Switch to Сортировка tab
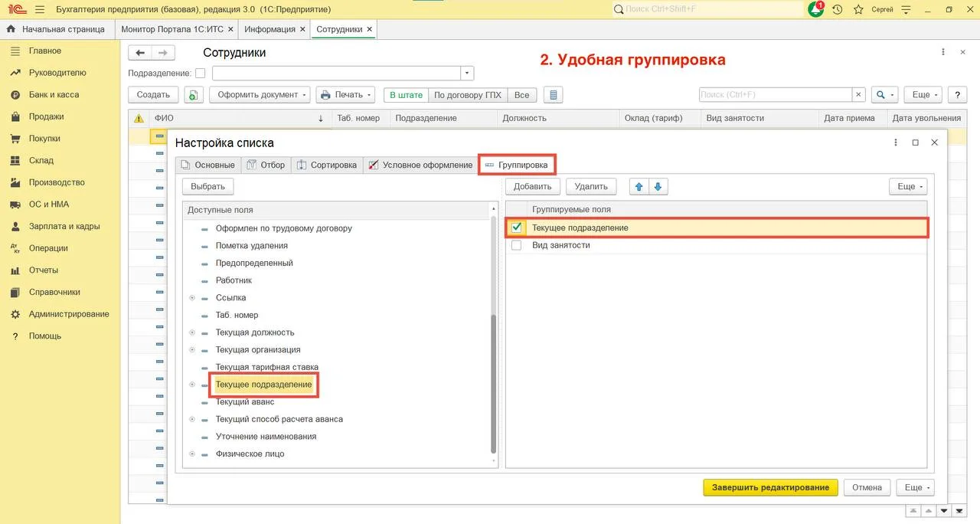 pos(327,165)
